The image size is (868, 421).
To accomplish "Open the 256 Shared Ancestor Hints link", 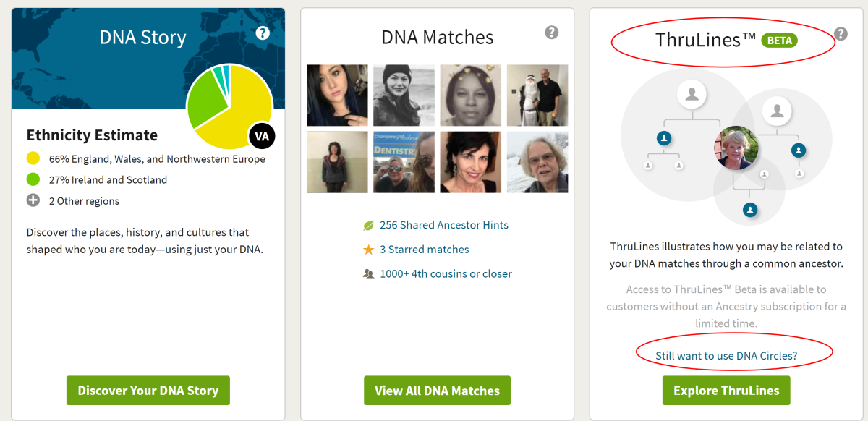I will (444, 225).
